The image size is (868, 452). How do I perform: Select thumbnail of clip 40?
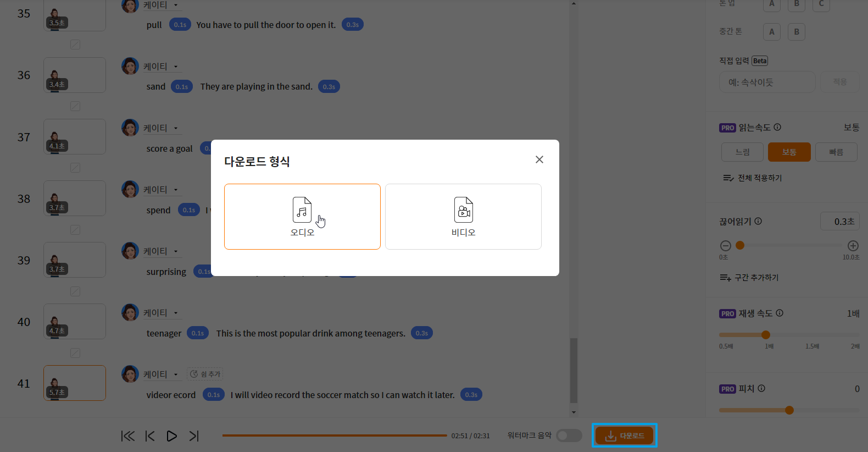click(x=75, y=322)
